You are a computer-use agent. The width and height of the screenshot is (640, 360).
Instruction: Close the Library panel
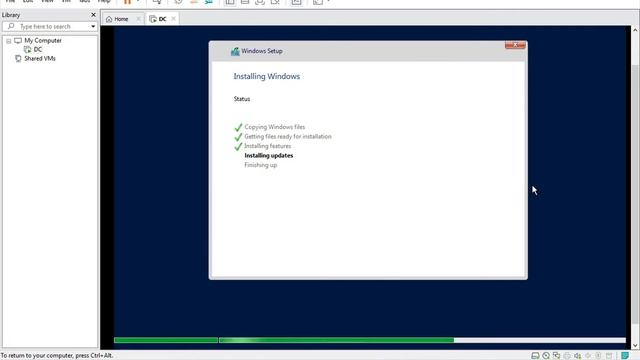(x=93, y=15)
